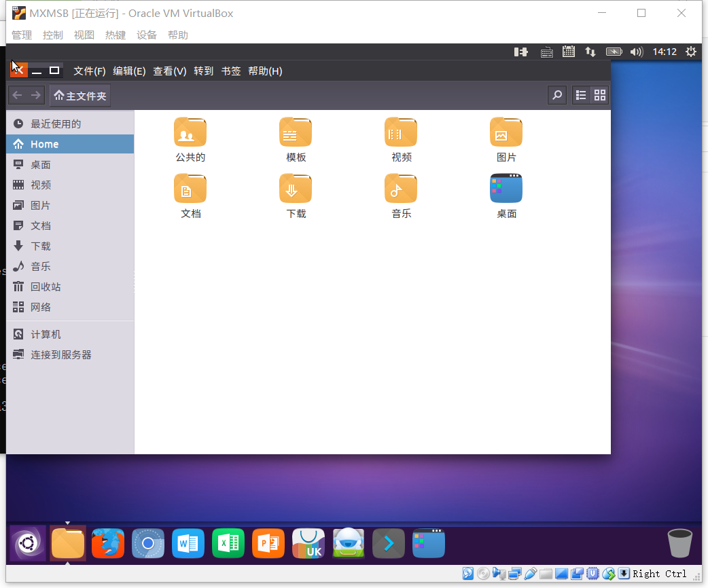Screen dimensions: 708x588
Task: Open the 转到 menu
Action: [203, 71]
